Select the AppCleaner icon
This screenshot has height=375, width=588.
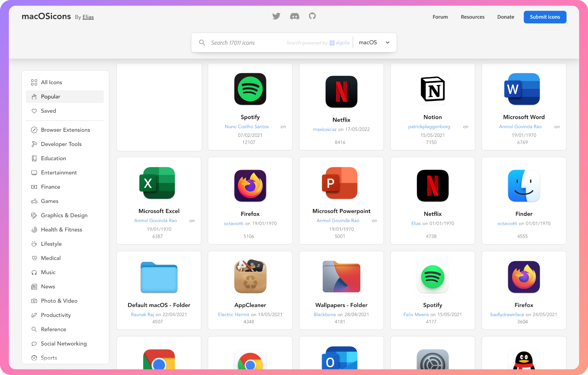pyautogui.click(x=250, y=276)
